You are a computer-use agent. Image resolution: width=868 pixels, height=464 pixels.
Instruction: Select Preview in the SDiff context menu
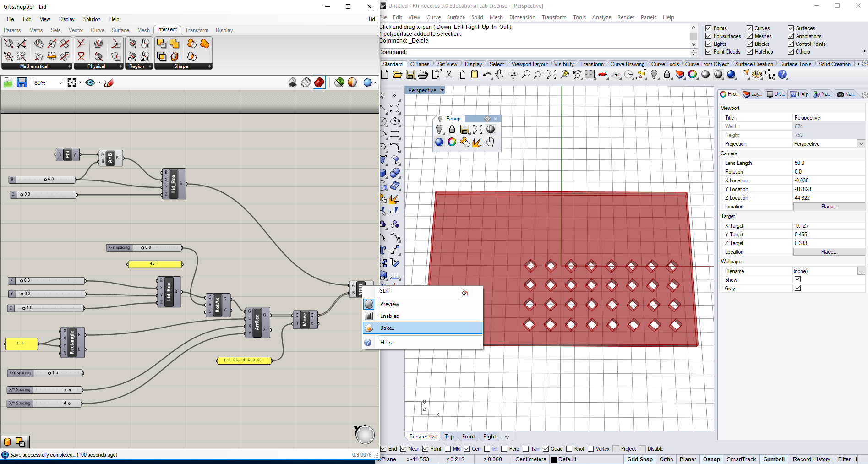[422, 304]
